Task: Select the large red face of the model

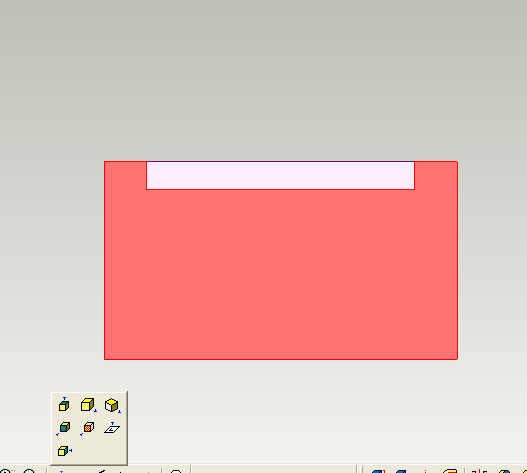Action: (x=281, y=274)
